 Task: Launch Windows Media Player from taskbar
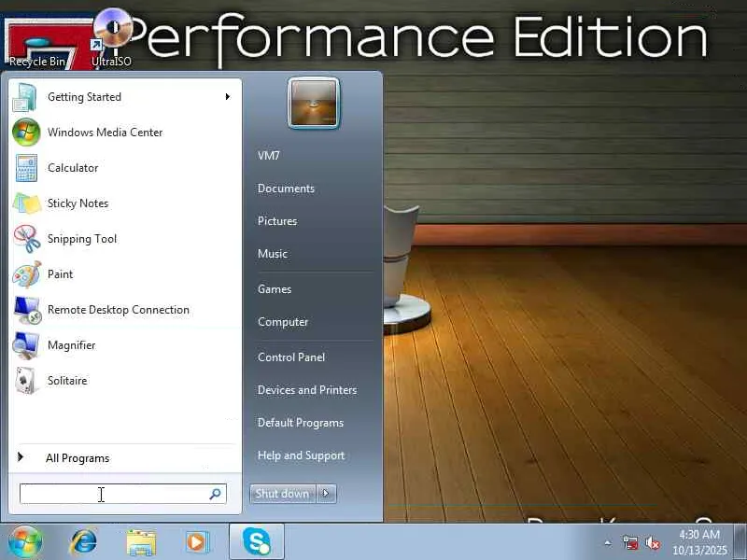pyautogui.click(x=197, y=542)
